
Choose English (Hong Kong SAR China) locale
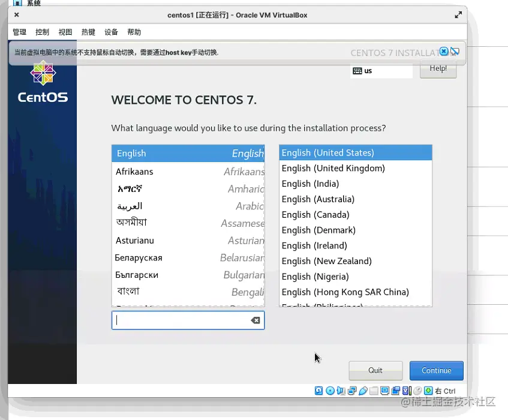pos(356,292)
